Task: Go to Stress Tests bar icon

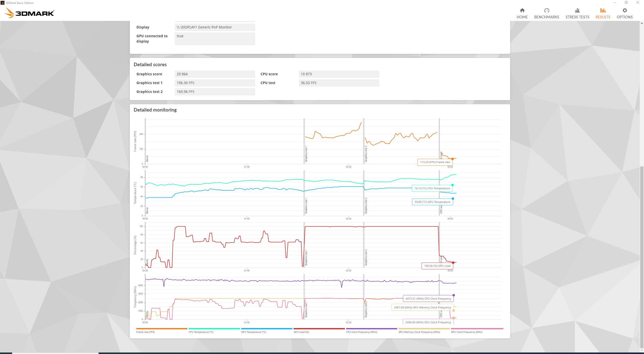Action: [x=577, y=11]
